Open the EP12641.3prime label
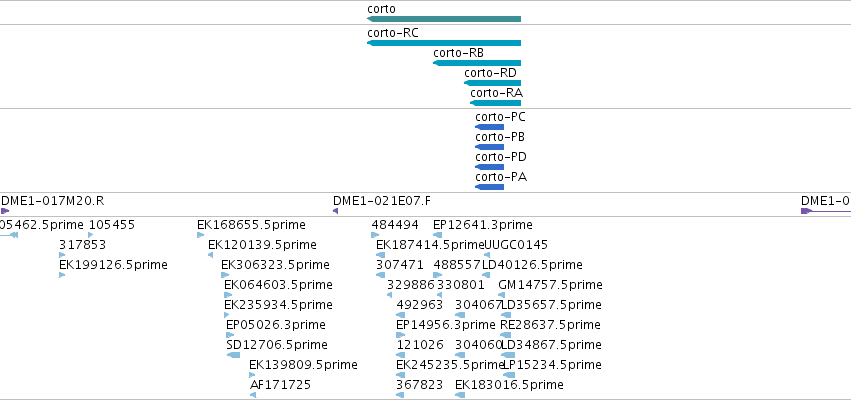851x400 pixels. (x=482, y=225)
